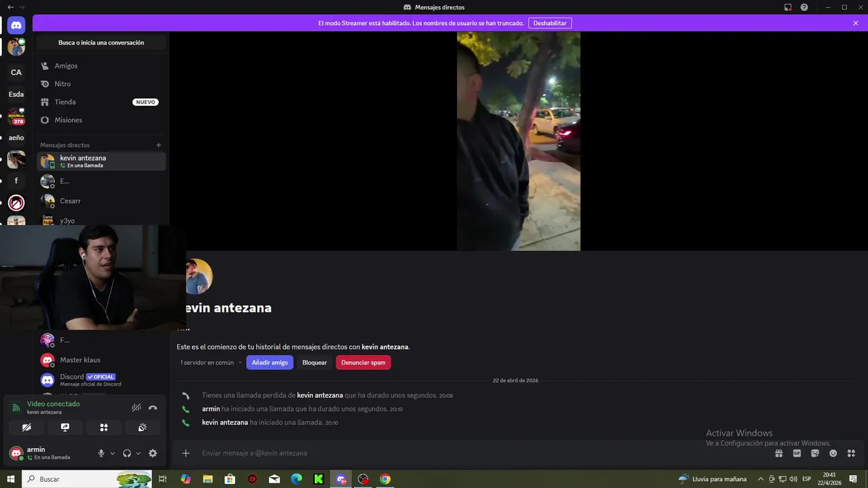868x488 pixels.
Task: Click the video stream of kevin antezana
Action: (519, 141)
